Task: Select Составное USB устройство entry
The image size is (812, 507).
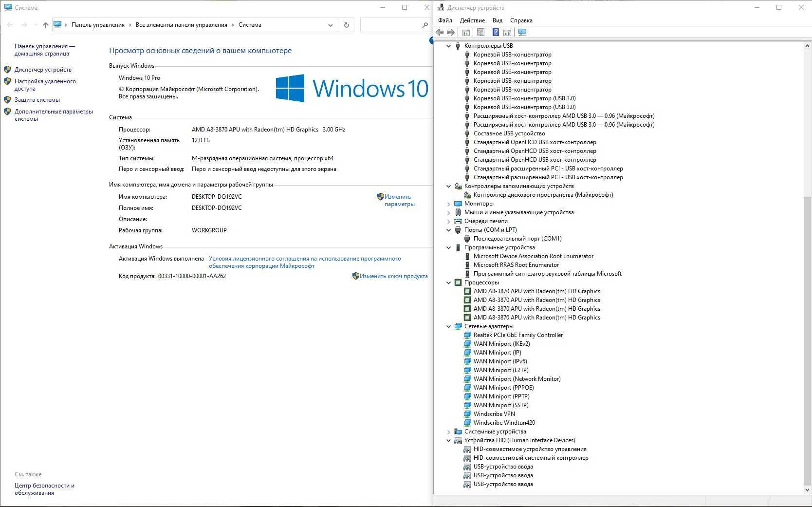Action: [x=509, y=133]
